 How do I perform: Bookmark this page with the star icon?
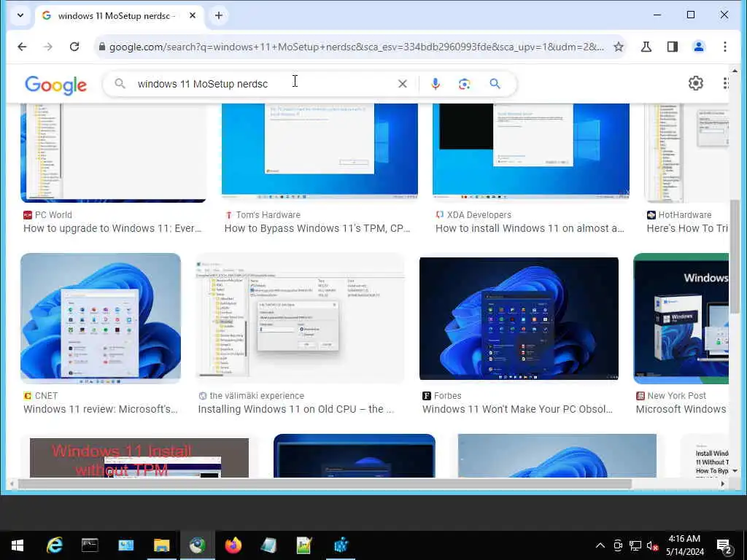(x=619, y=47)
